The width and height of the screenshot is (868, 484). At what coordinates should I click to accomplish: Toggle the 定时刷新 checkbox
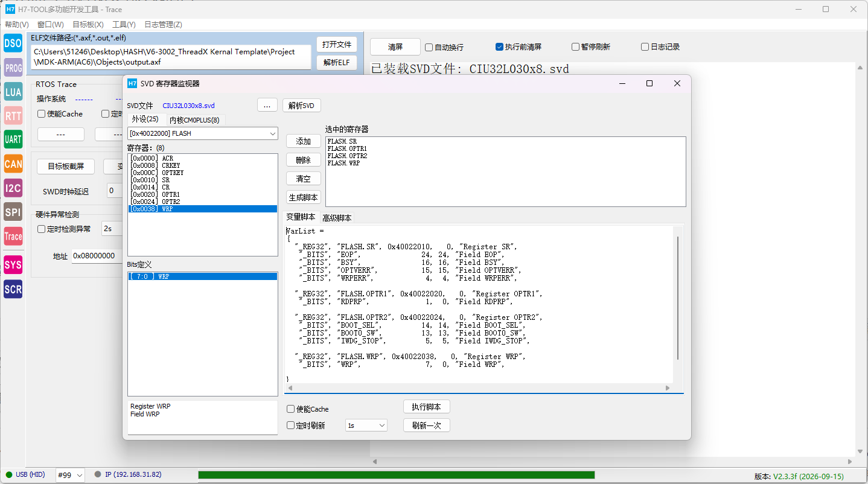[291, 425]
